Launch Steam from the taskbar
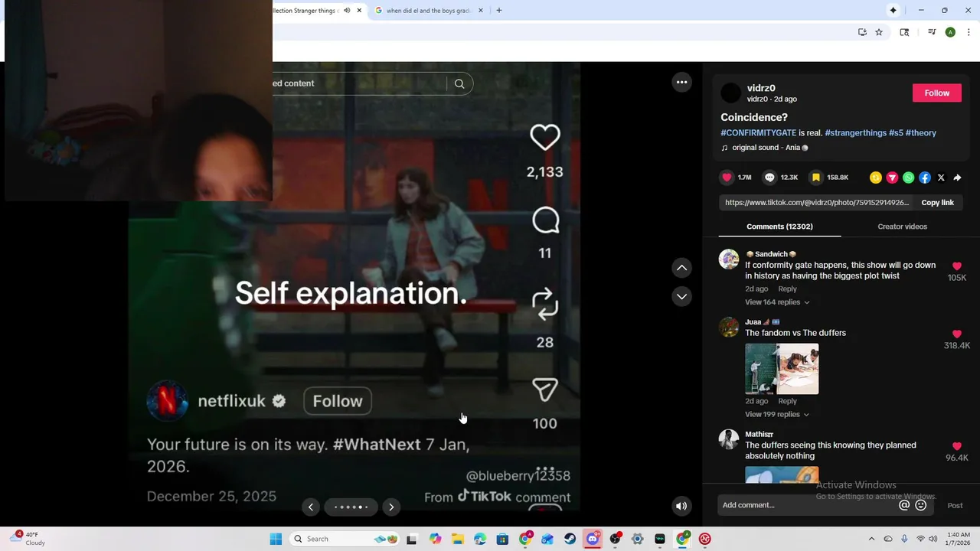This screenshot has width=980, height=551. (x=570, y=539)
